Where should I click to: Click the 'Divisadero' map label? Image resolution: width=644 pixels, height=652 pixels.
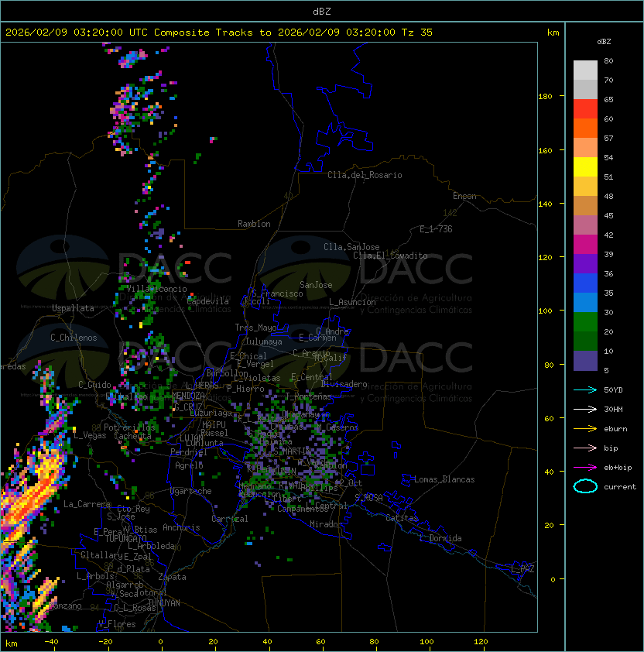coord(344,384)
